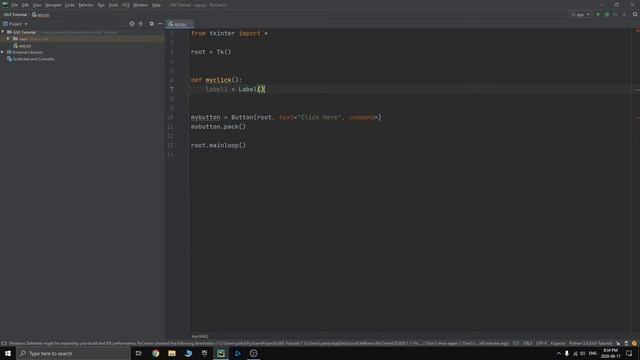Click the red error indicator in editor corner
Screen dimensions: 640x360
637,31
